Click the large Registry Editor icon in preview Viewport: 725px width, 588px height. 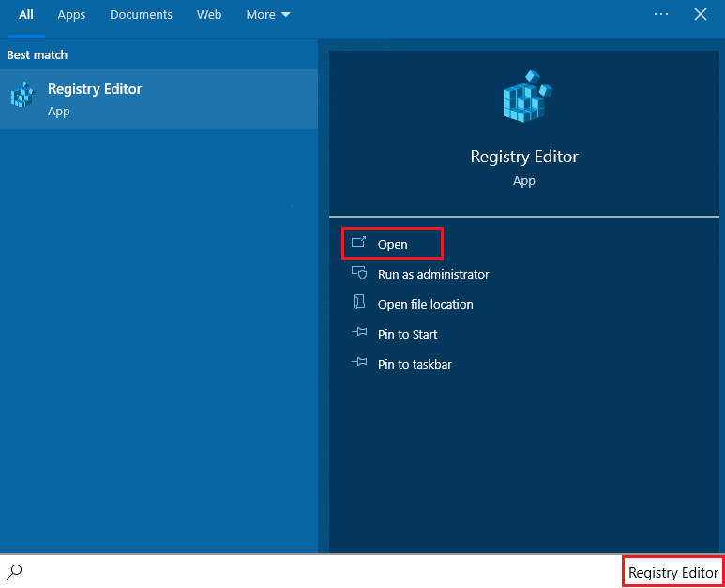(x=527, y=97)
